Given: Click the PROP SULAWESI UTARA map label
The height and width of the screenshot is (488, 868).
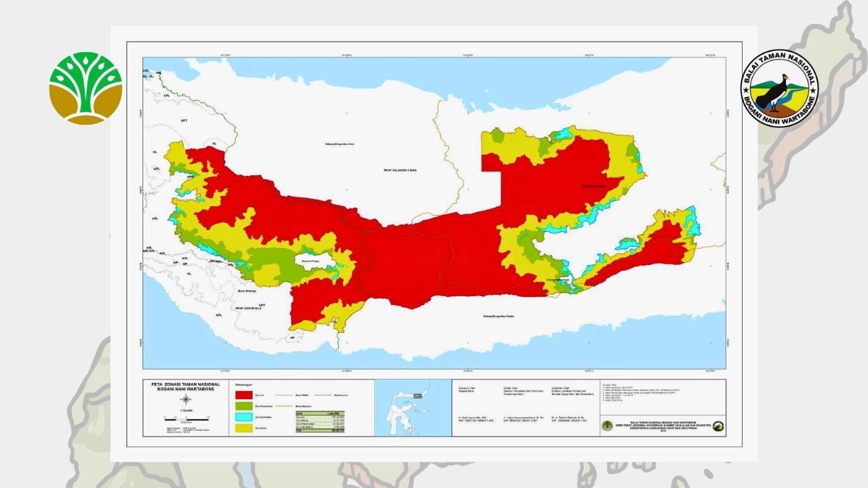Looking at the screenshot, I should tap(400, 170).
